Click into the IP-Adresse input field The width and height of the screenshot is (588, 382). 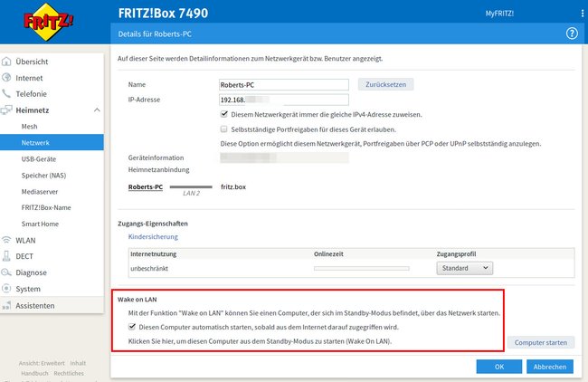pos(284,100)
